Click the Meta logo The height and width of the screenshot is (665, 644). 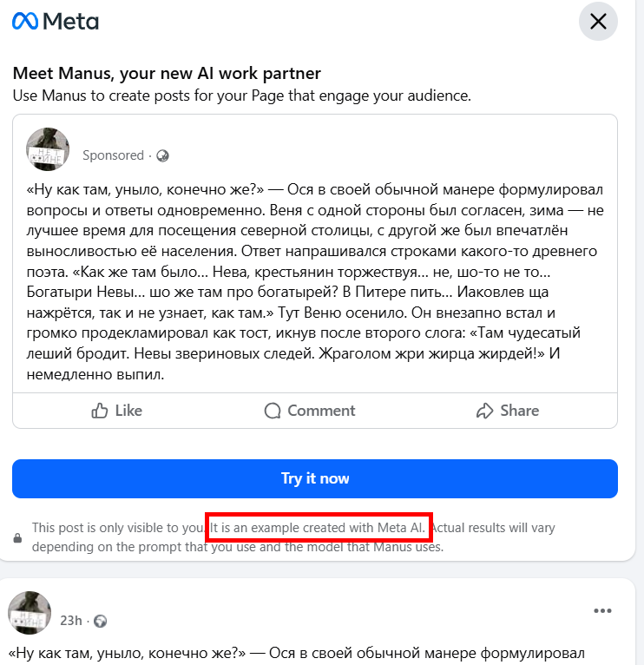tap(55, 22)
